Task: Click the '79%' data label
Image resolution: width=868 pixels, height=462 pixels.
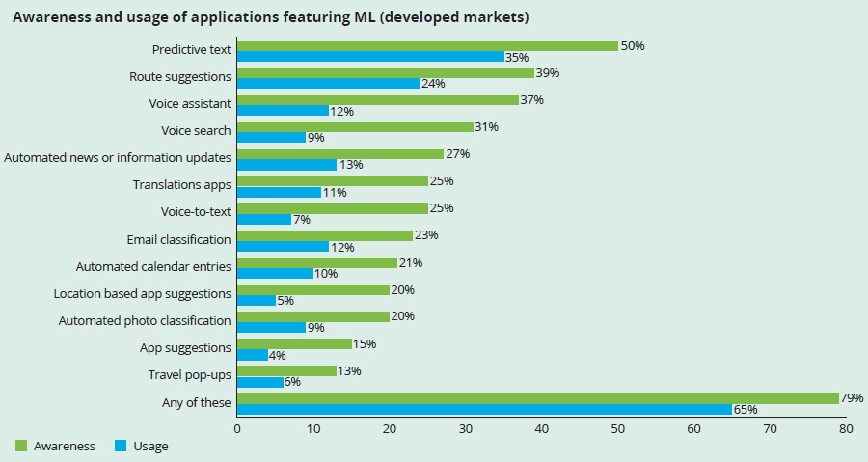Action: click(852, 397)
